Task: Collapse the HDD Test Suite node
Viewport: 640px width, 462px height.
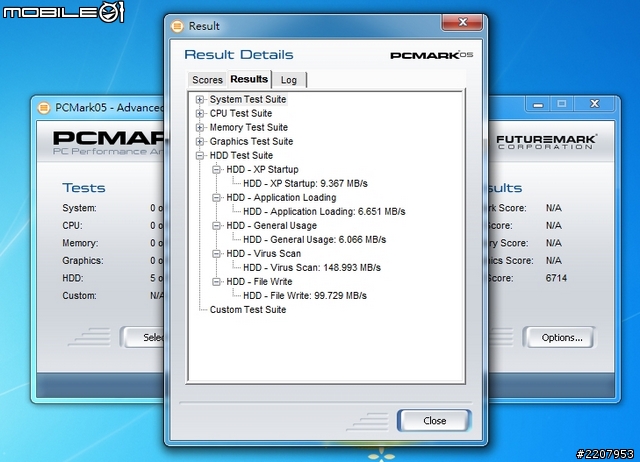Action: point(200,155)
